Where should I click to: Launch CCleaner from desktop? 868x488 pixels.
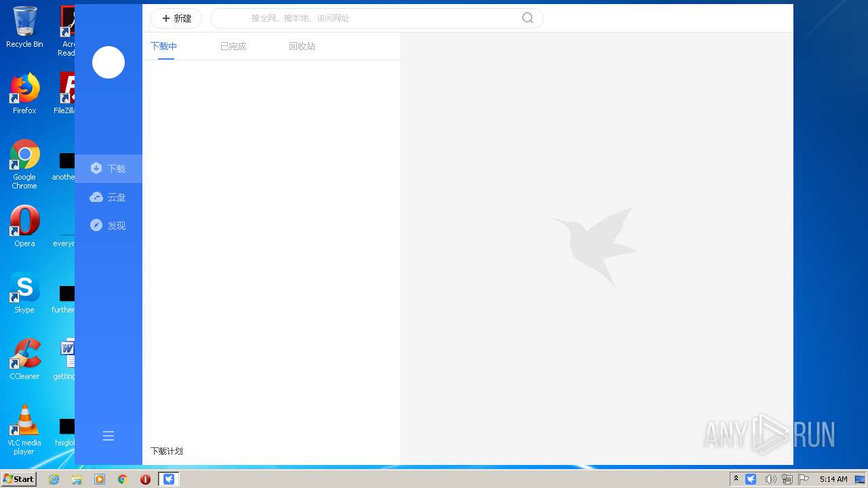(x=24, y=359)
